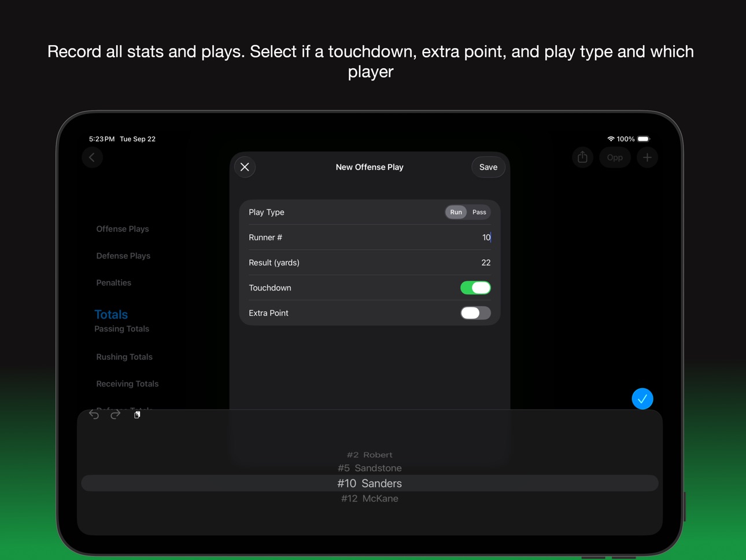Tap the Wi-Fi status icon

click(x=611, y=139)
